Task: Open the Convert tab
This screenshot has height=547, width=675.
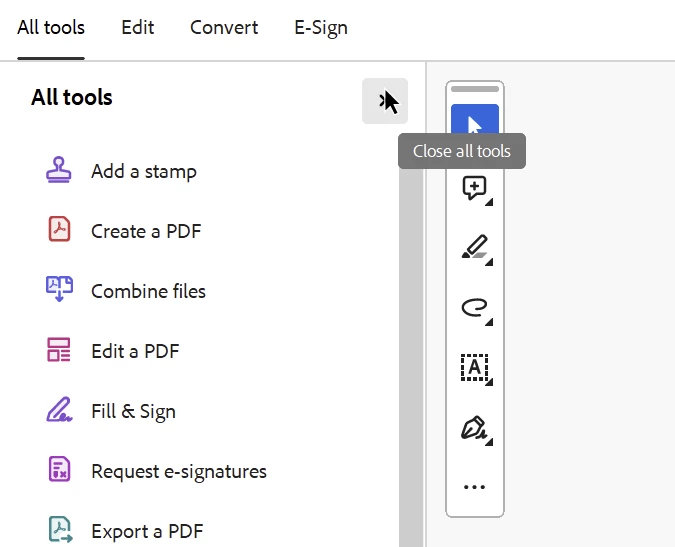Action: pyautogui.click(x=224, y=28)
